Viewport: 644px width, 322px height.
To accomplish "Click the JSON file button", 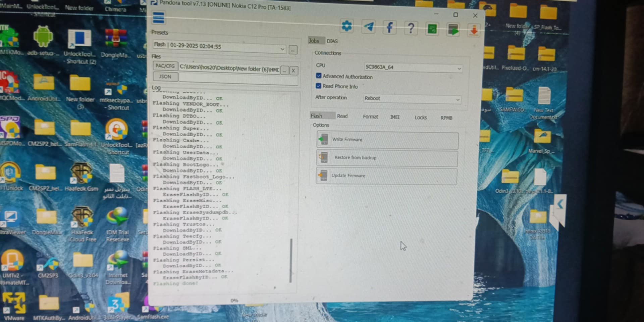I will coord(165,77).
